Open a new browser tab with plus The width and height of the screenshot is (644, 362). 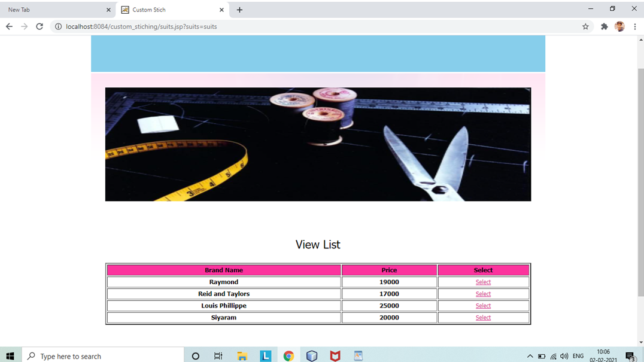pos(239,10)
